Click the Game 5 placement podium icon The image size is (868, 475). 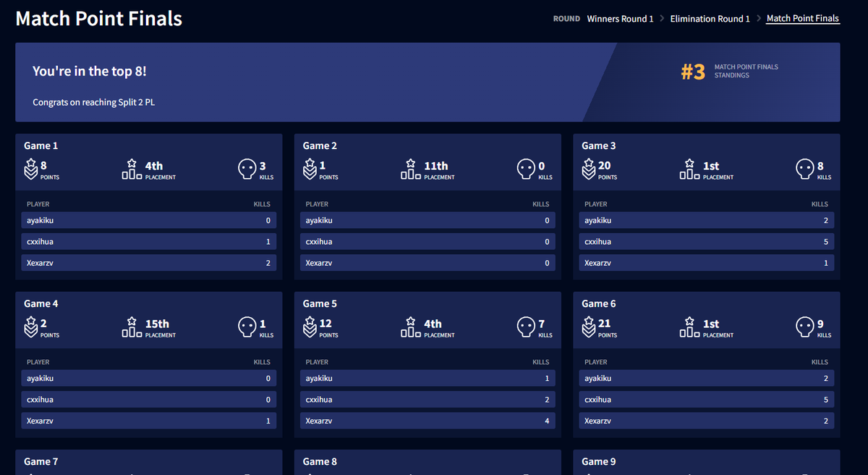coord(411,327)
